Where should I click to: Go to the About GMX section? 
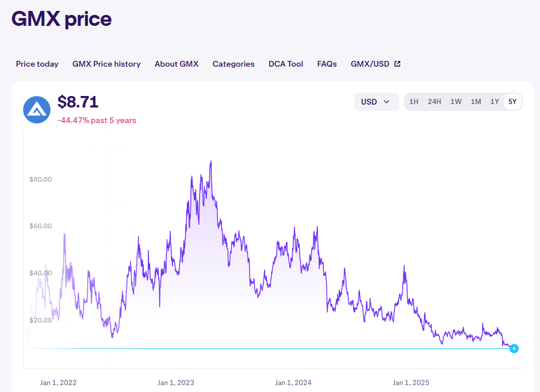[177, 64]
